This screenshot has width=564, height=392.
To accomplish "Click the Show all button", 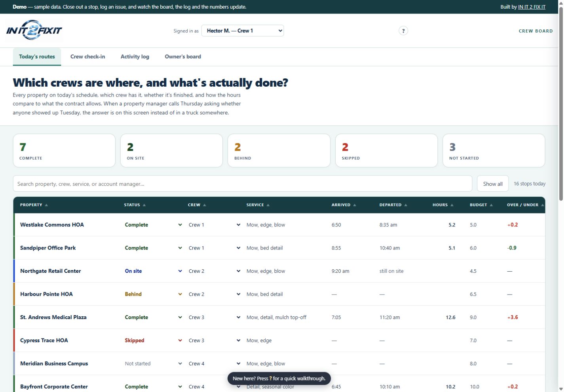I will (493, 184).
